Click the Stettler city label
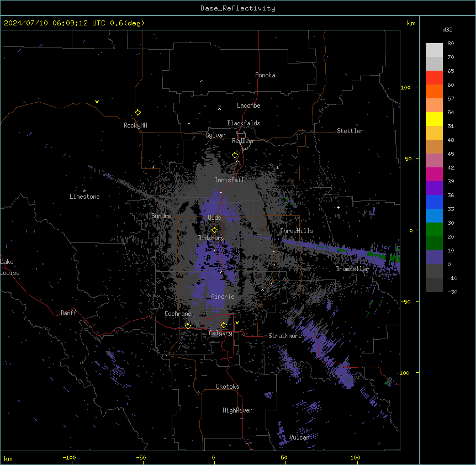The height and width of the screenshot is (465, 476). pos(350,131)
